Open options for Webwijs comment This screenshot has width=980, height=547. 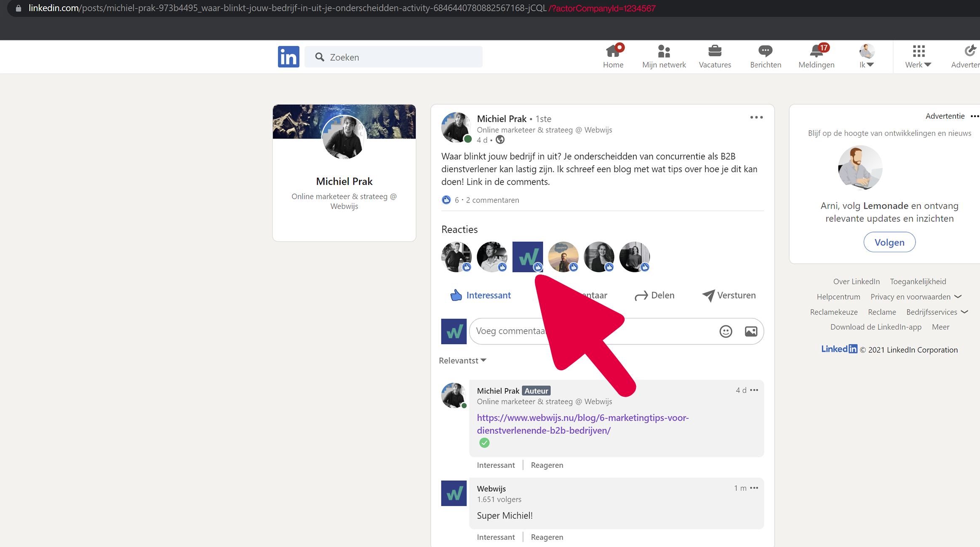(x=754, y=488)
